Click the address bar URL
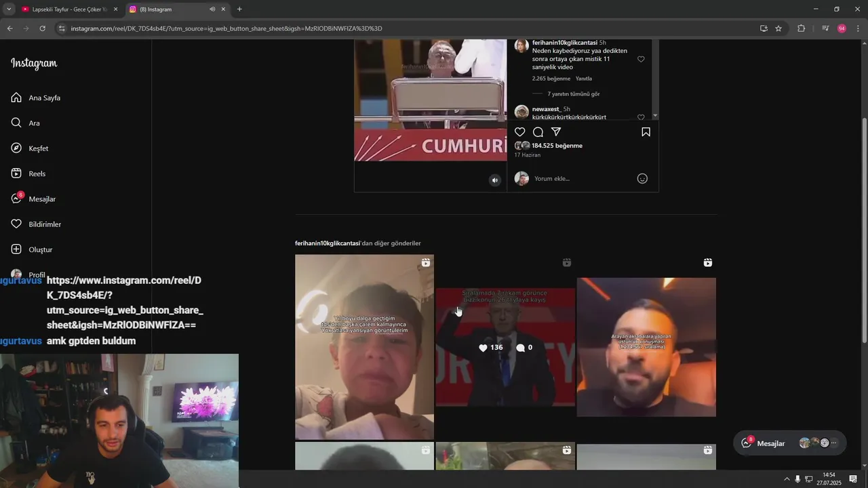 coord(226,28)
